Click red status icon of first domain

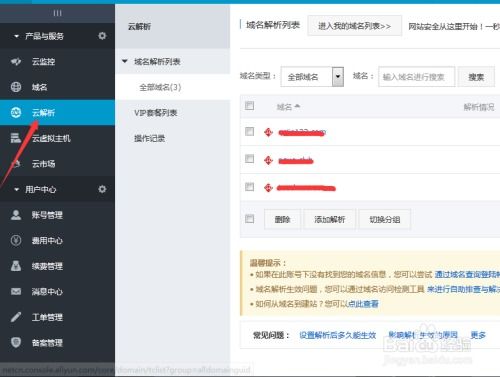coord(268,132)
